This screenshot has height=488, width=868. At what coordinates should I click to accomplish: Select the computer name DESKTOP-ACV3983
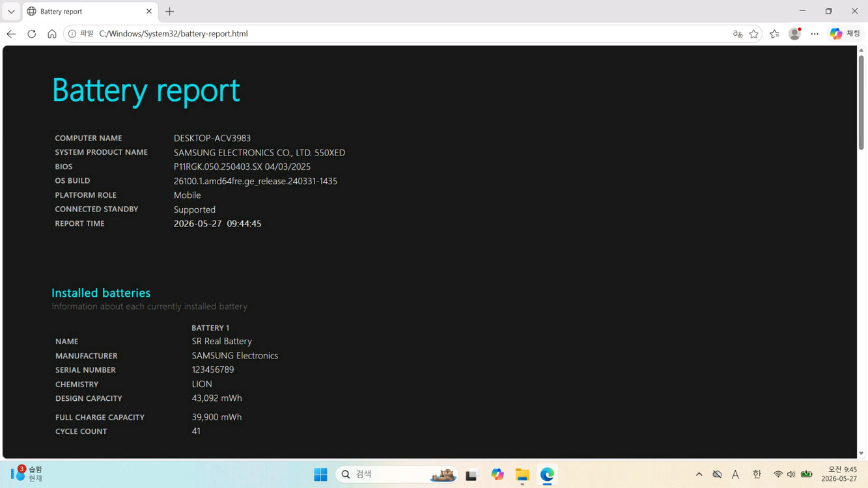[212, 138]
